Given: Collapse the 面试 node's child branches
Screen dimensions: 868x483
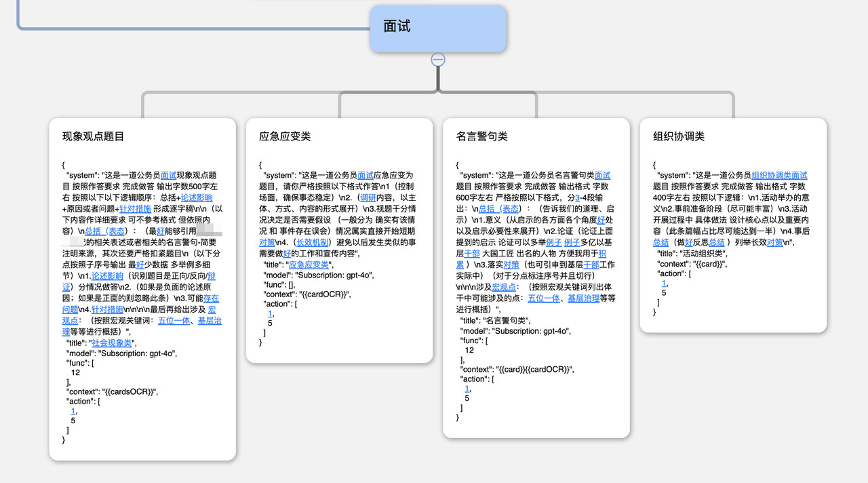Looking at the screenshot, I should [x=438, y=60].
